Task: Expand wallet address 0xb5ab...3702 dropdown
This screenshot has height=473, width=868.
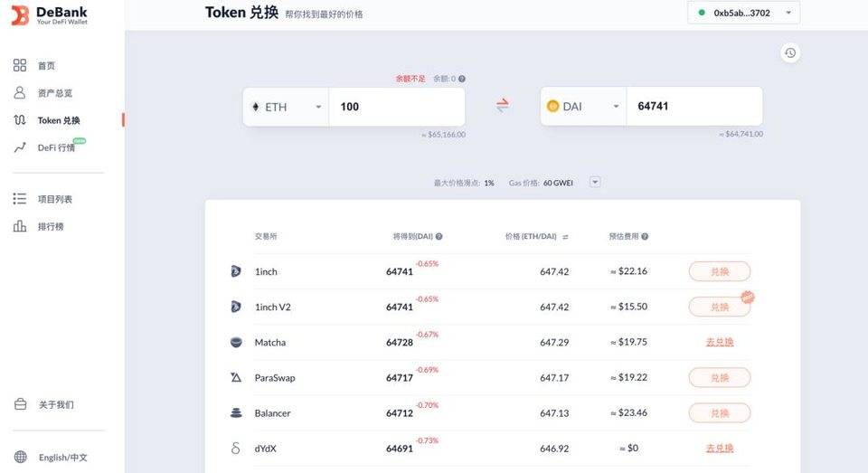Action: click(743, 13)
